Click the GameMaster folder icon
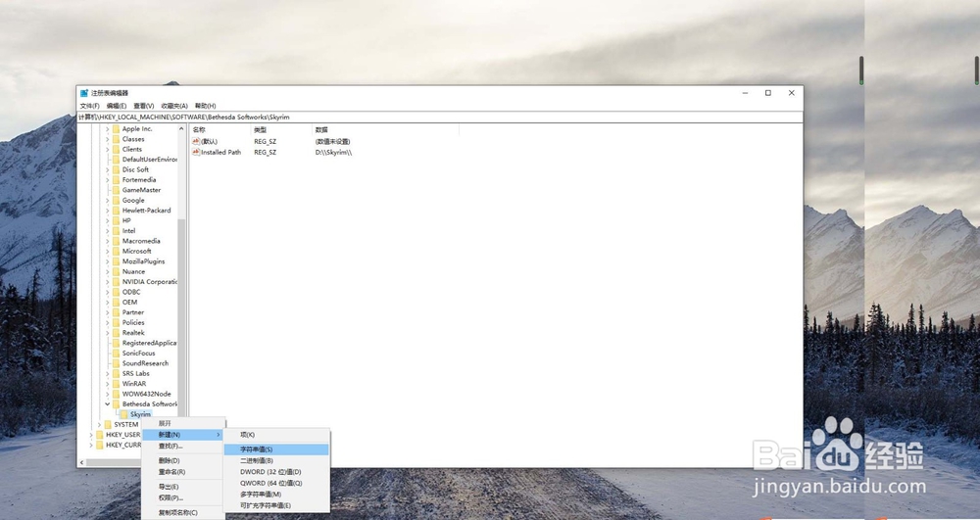 click(x=117, y=190)
